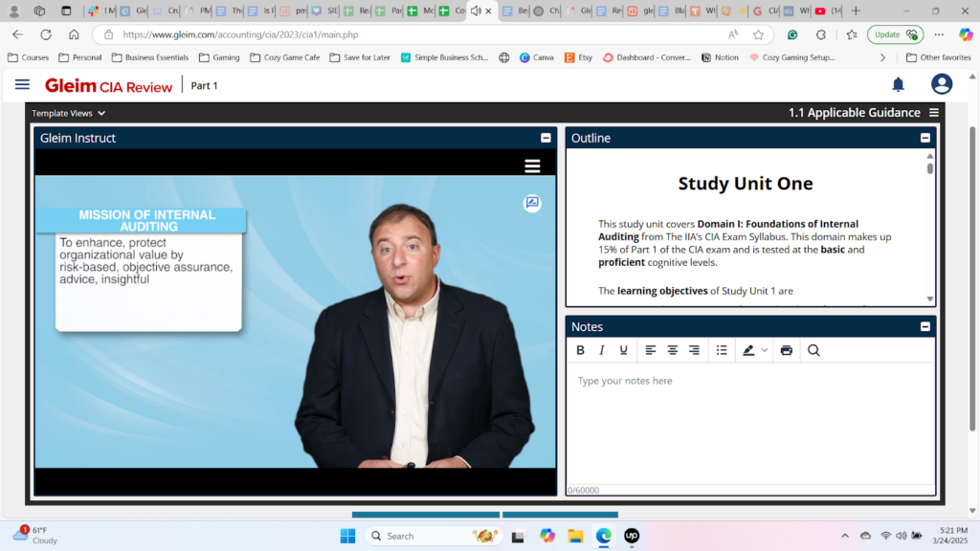Click the browser Update button
The image size is (980, 551).
pos(894,33)
